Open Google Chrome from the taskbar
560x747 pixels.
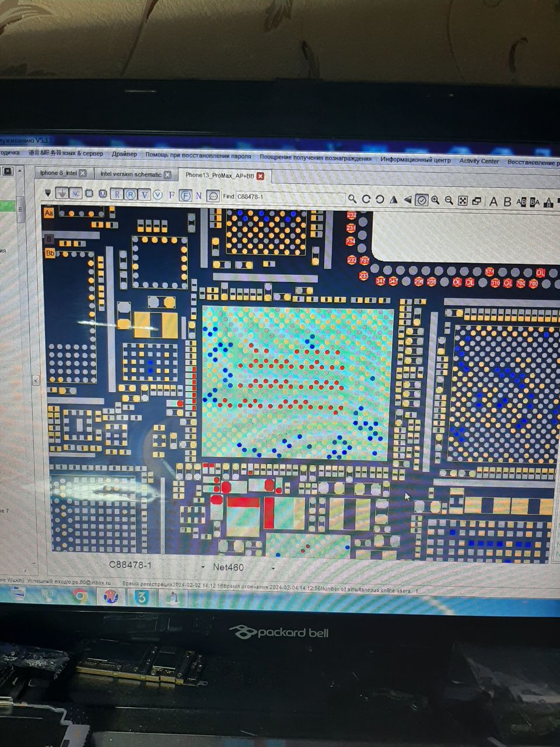coord(80,596)
